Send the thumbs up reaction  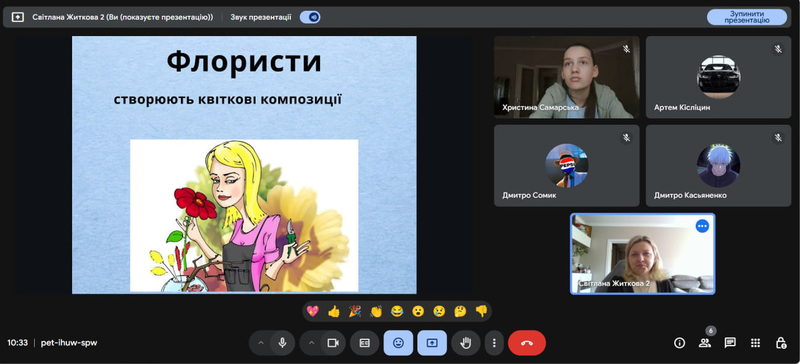click(x=334, y=311)
